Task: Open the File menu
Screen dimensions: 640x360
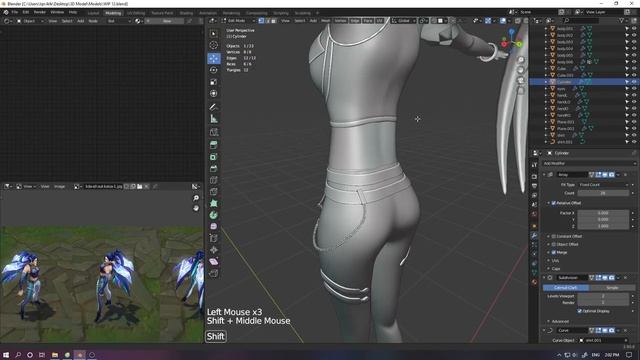Action: click(15, 12)
